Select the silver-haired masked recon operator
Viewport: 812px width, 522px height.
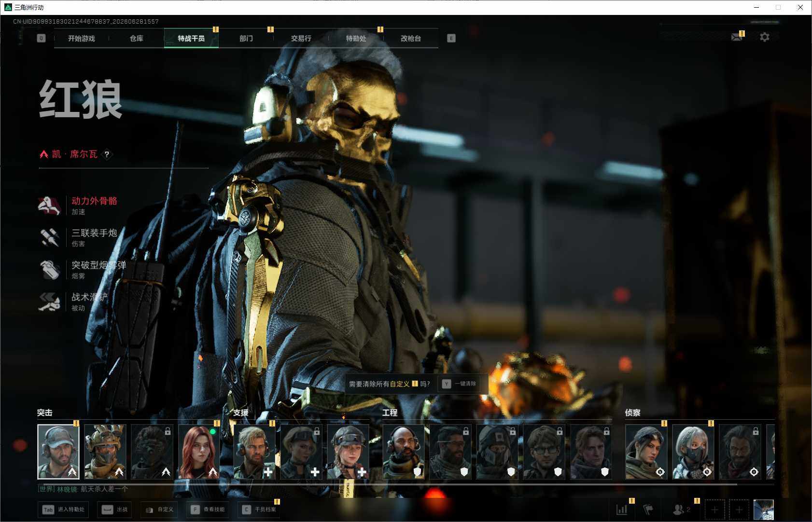[x=693, y=452]
